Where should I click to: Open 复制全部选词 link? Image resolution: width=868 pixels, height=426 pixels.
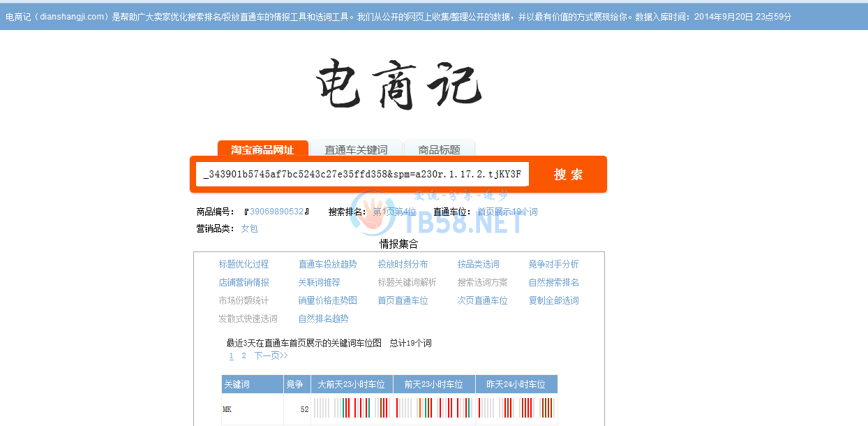(x=553, y=300)
